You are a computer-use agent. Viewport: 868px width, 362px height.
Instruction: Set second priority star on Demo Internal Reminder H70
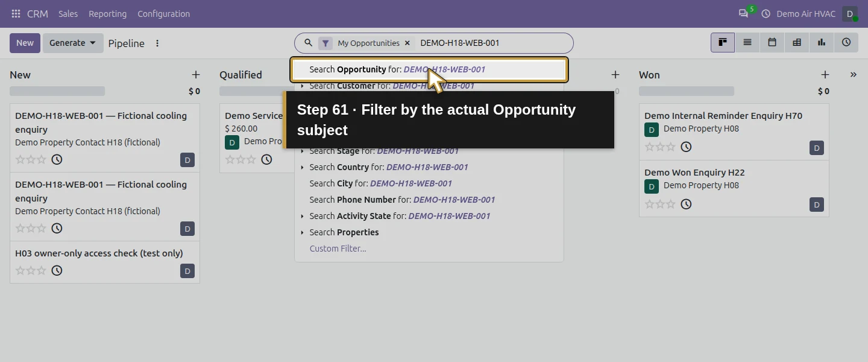[x=660, y=147]
